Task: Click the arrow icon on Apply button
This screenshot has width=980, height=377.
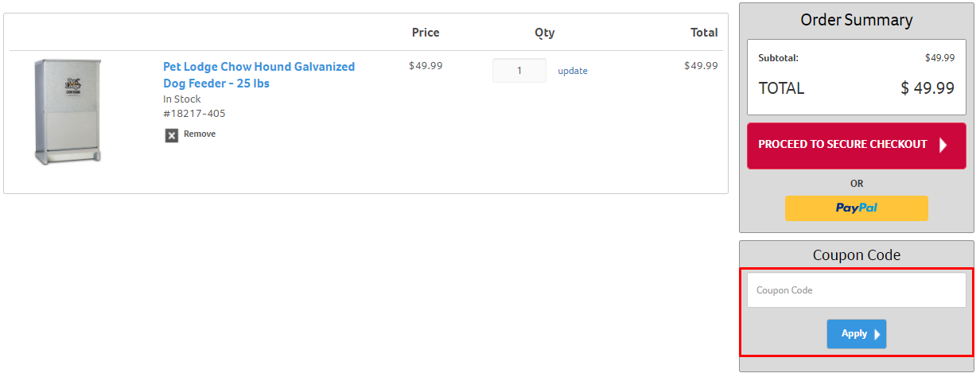Action: click(x=877, y=334)
